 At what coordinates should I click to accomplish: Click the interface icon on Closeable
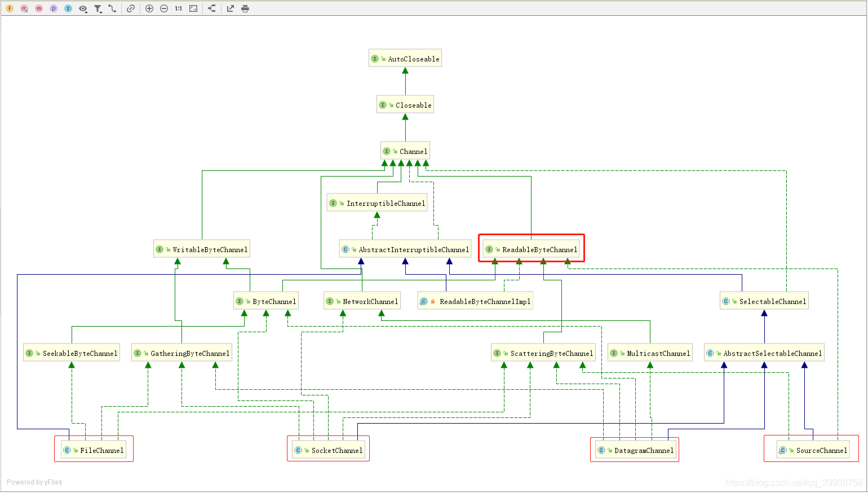(383, 105)
